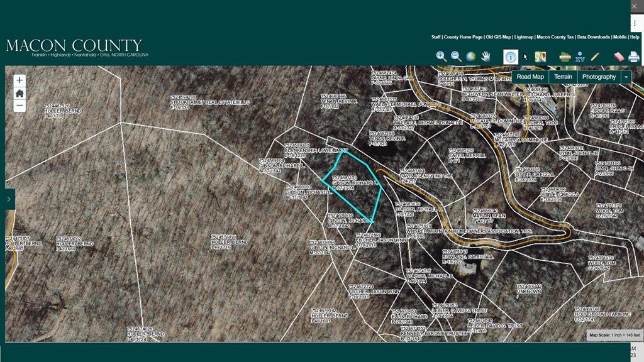644x362 pixels.
Task: Expand the left side panel chevron
Action: click(x=9, y=199)
